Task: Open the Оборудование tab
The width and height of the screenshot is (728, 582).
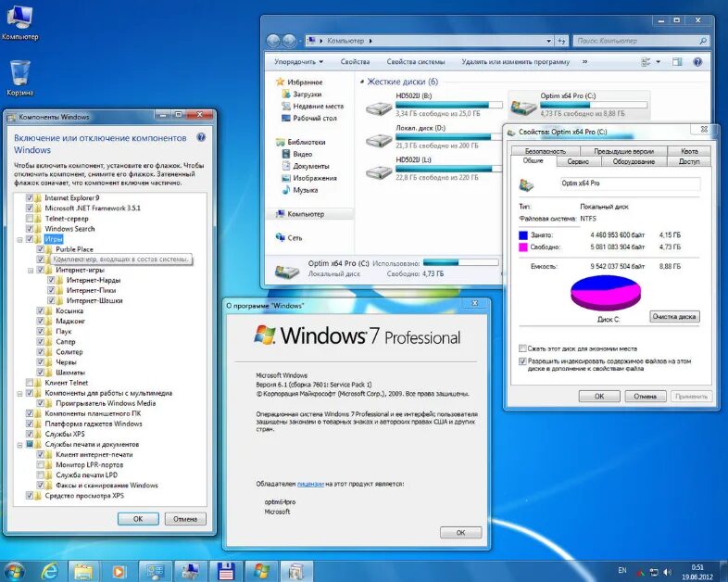Action: (634, 161)
